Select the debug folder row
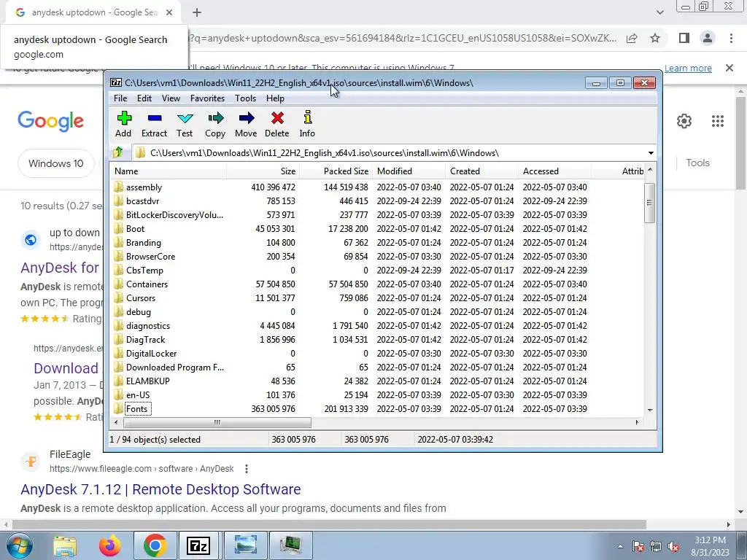The image size is (747, 560). [x=378, y=311]
